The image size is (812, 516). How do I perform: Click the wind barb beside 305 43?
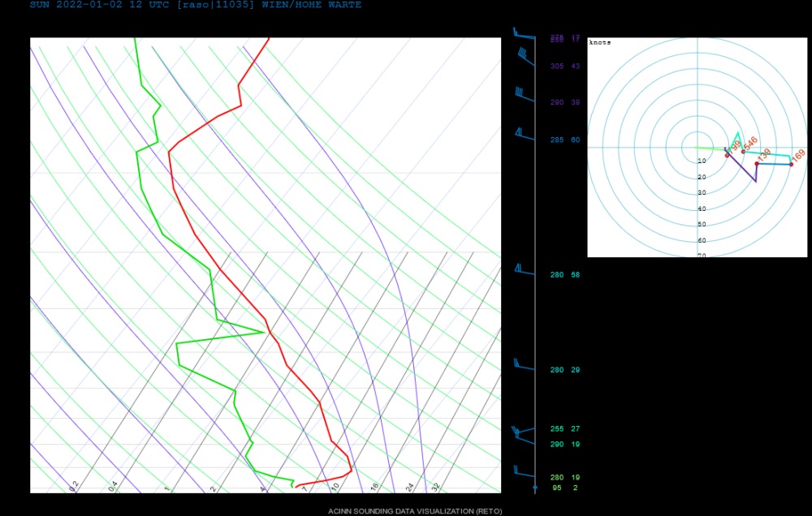pos(524,58)
